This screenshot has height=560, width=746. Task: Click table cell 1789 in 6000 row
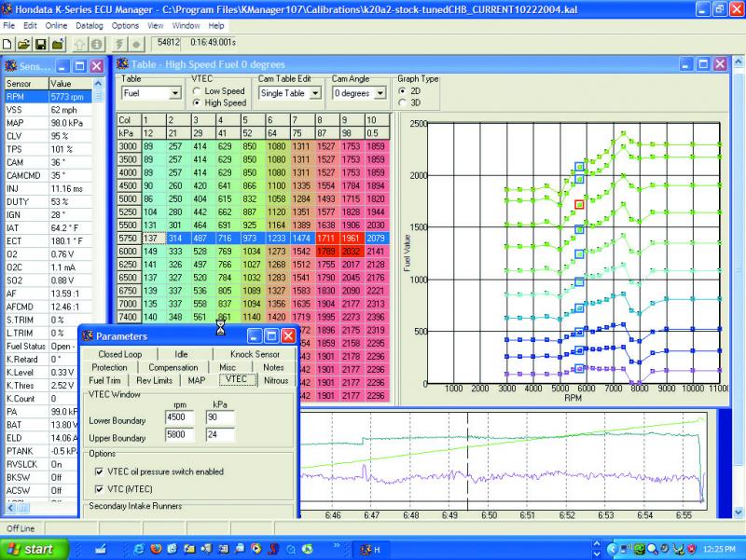pos(326,252)
